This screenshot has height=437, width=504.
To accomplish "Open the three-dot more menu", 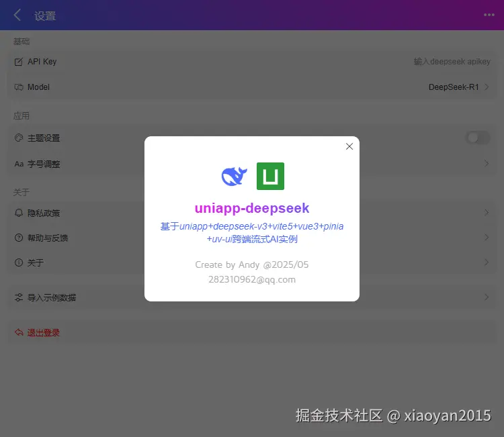I will tap(489, 15).
